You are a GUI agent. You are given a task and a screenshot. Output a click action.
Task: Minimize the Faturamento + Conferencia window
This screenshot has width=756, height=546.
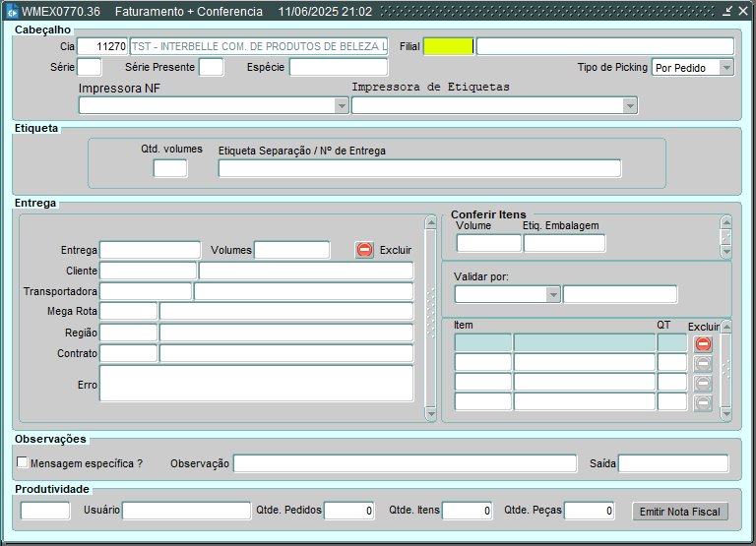pyautogui.click(x=727, y=11)
